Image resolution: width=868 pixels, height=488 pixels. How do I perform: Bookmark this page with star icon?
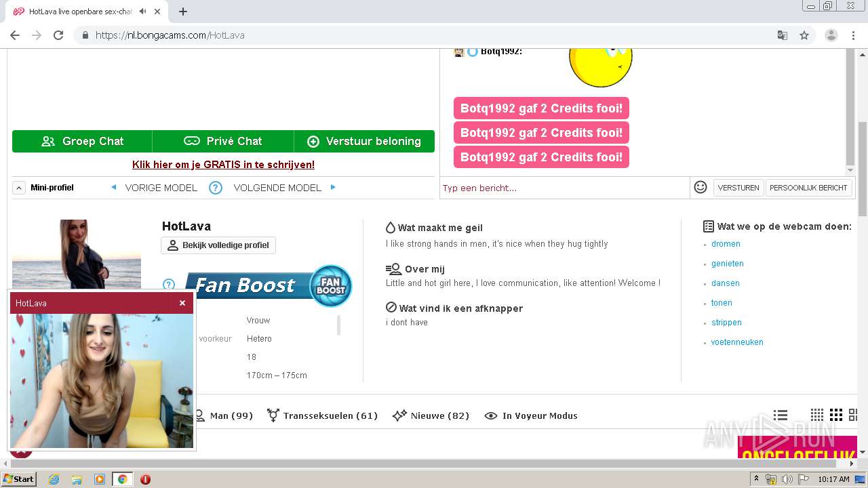[804, 35]
